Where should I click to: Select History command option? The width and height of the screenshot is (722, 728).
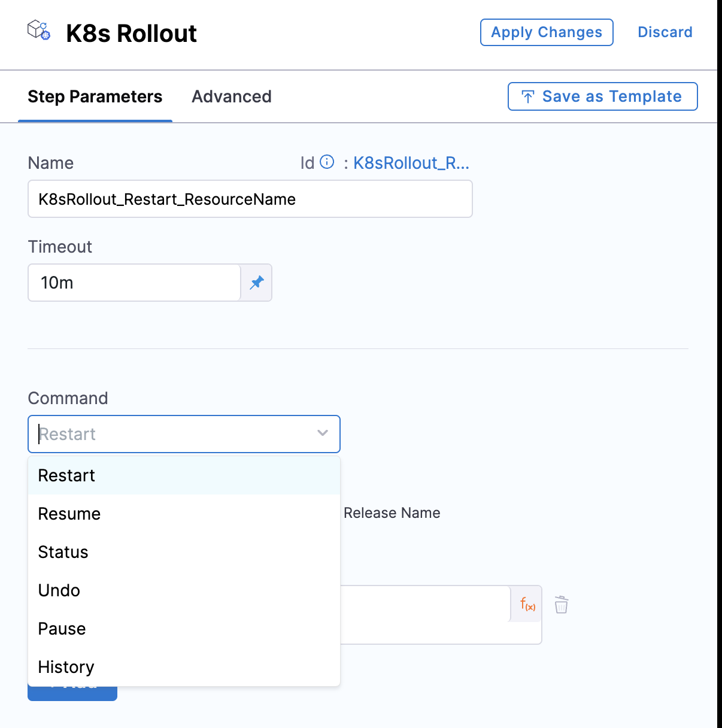tap(66, 667)
